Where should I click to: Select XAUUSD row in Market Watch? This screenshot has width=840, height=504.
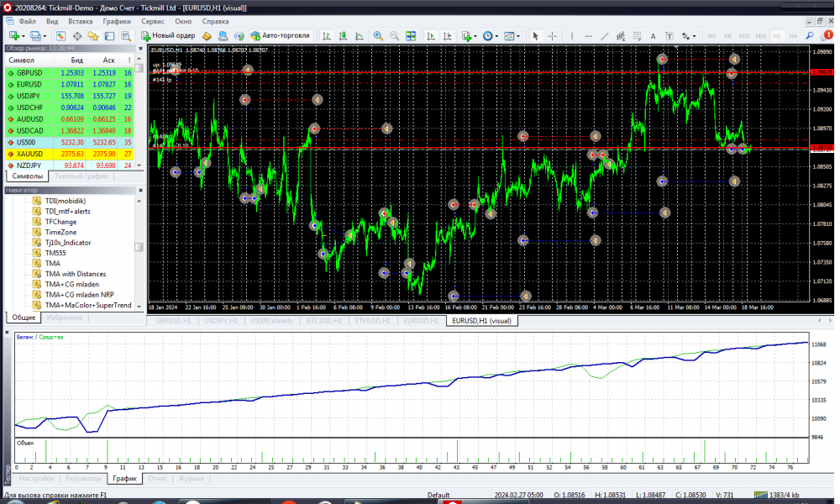69,154
